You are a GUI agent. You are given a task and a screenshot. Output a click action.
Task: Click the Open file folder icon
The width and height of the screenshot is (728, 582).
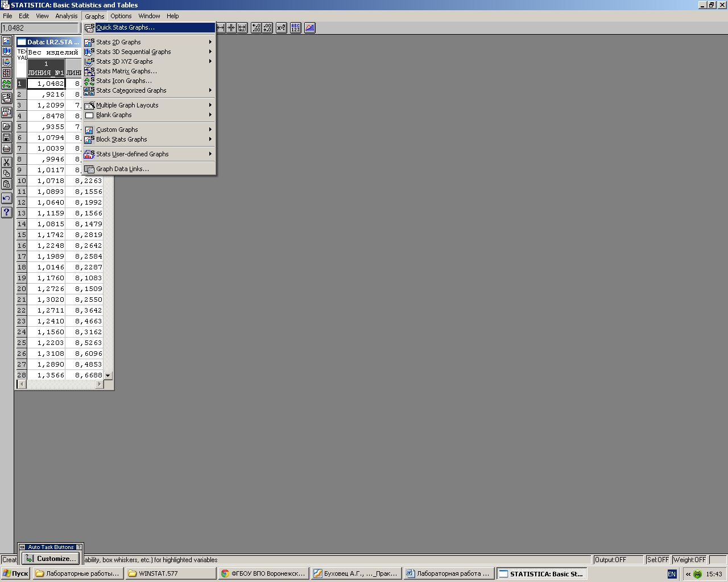tap(6, 127)
